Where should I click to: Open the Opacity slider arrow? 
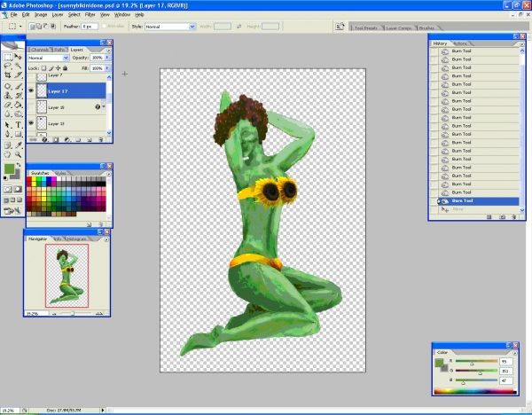click(107, 58)
